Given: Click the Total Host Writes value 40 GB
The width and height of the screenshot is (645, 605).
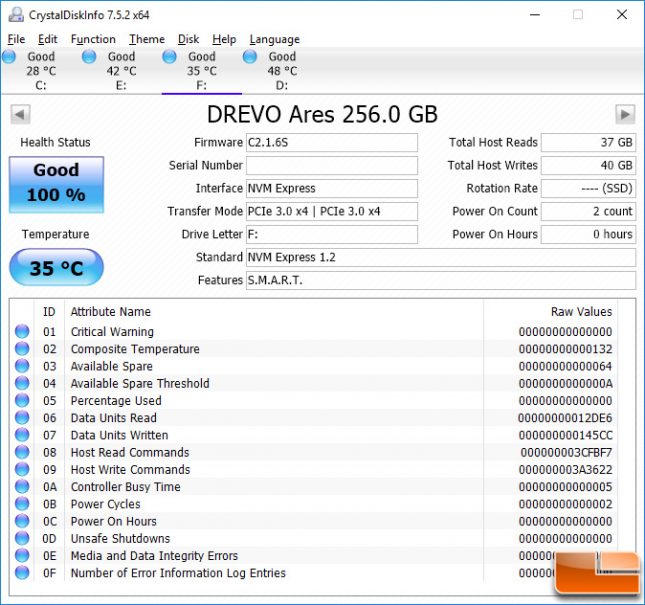Looking at the screenshot, I should (x=588, y=166).
